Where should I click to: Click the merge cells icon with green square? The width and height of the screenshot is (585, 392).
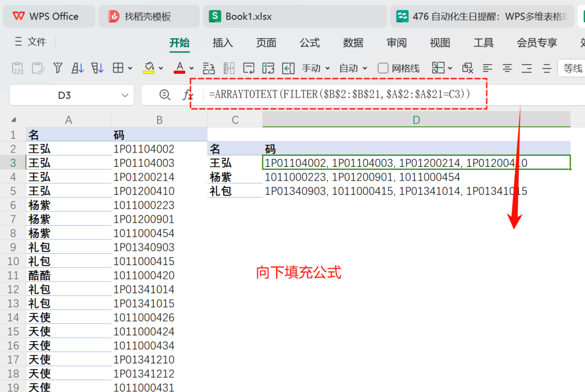coord(268,69)
